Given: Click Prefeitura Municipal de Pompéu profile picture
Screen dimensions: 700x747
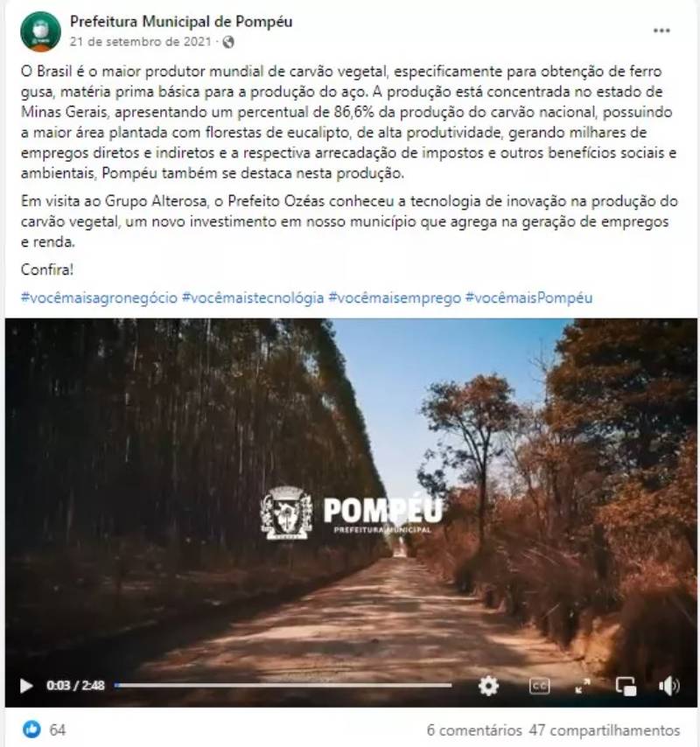Looking at the screenshot, I should 40,31.
